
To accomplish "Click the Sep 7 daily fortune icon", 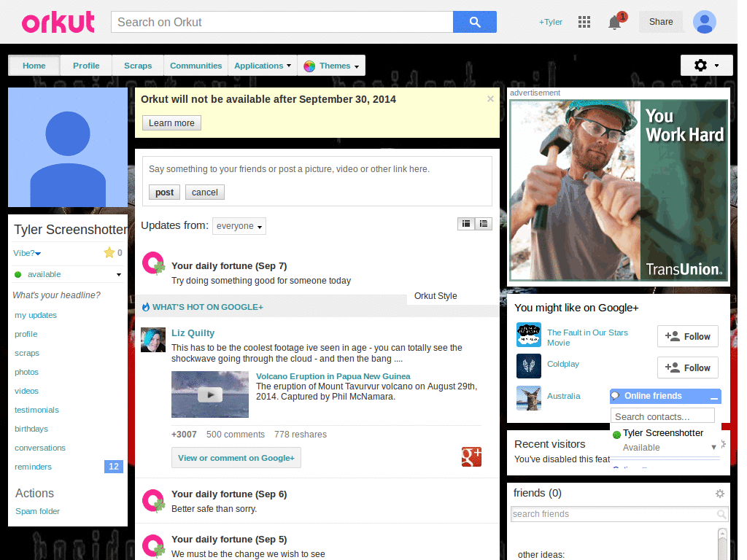I will click(x=153, y=263).
